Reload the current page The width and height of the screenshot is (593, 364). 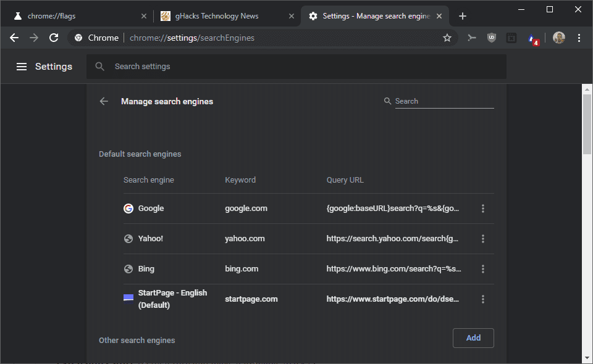(54, 38)
